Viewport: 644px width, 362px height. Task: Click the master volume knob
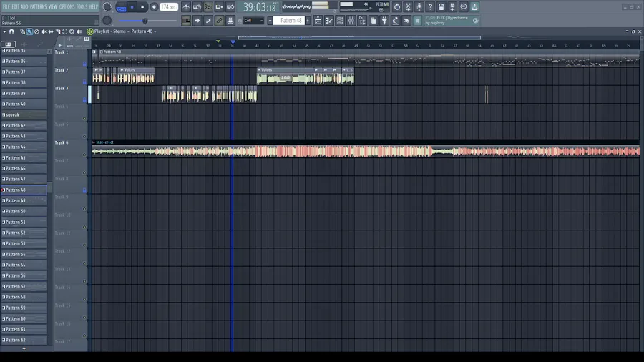[107, 6]
